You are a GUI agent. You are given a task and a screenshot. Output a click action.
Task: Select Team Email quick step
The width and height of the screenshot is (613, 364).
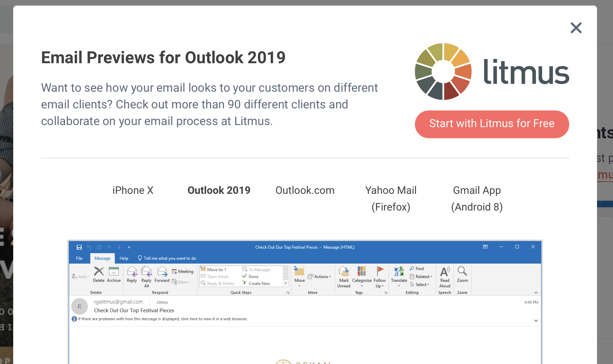tap(214, 276)
